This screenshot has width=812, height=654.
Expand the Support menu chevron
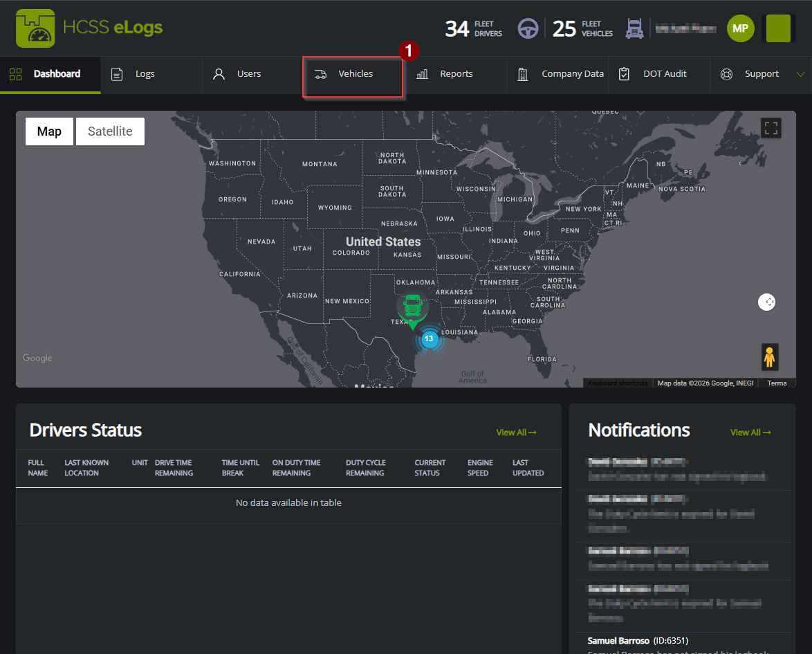(x=800, y=74)
